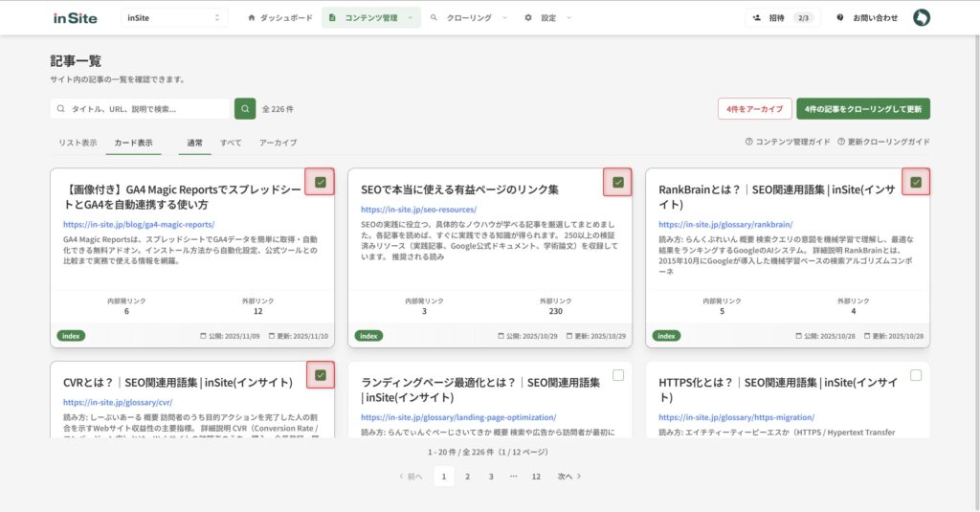Open the landing-page-optimization URL link

(458, 417)
